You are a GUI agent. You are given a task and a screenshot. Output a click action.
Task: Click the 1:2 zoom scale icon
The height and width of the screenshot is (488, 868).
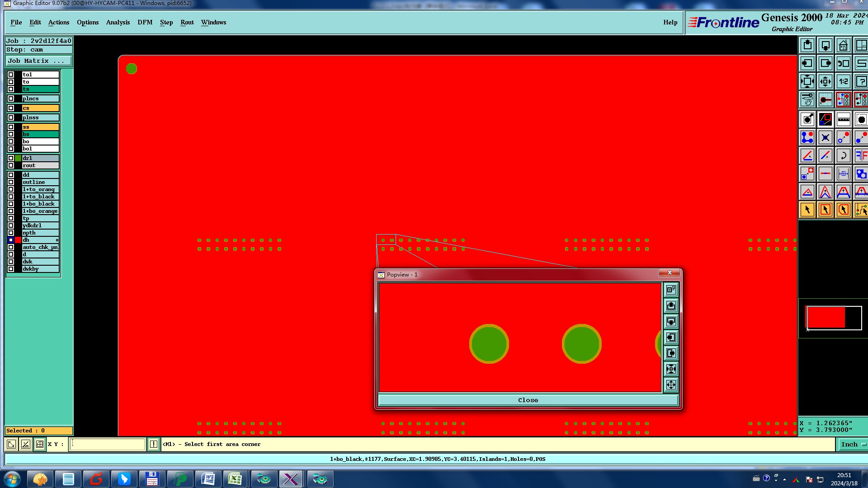click(843, 82)
